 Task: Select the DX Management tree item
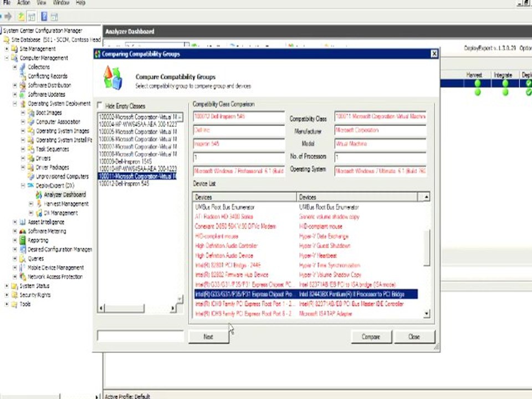pos(61,213)
